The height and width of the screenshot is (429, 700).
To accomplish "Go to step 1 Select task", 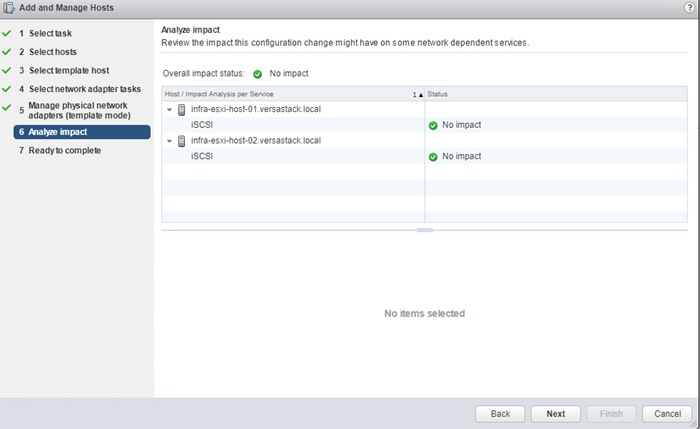I will (45, 33).
